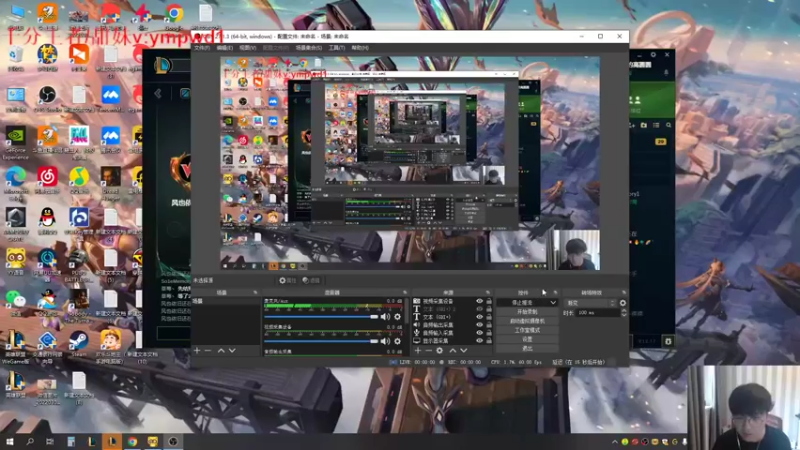This screenshot has width=800, height=450.
Task: Adjust desktop audio volume slider
Action: coord(321,317)
